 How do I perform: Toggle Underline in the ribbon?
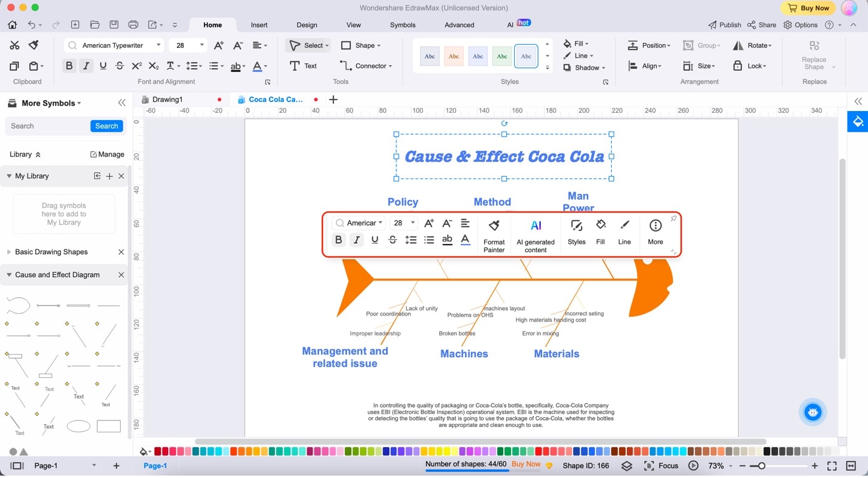(x=103, y=66)
